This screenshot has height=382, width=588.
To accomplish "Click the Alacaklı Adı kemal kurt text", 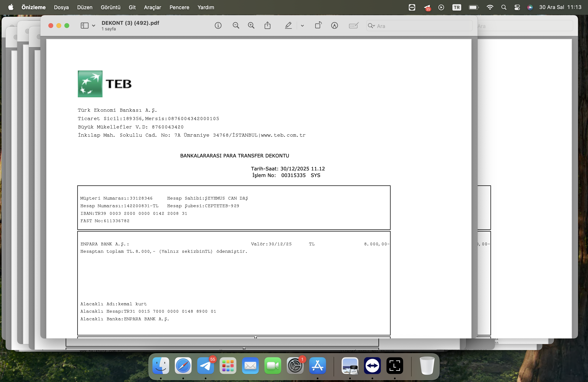I will point(113,304).
